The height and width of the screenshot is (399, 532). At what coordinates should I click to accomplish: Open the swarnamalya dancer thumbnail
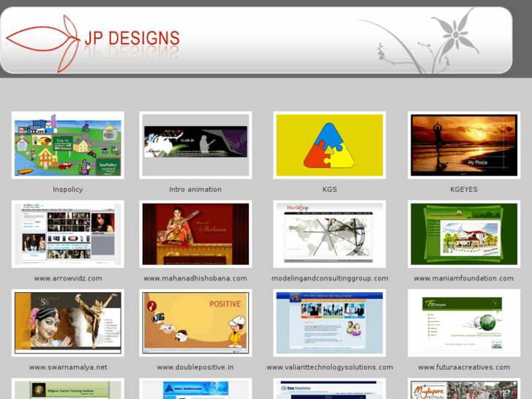(68, 323)
